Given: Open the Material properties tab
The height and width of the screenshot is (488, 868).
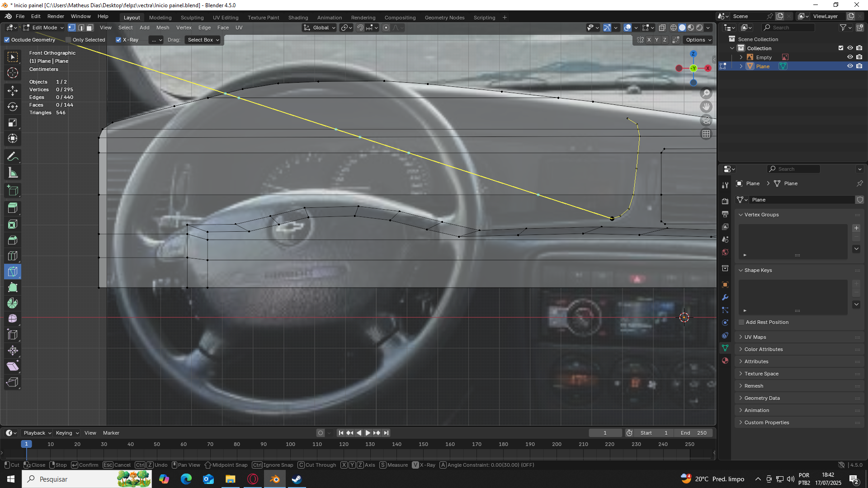Looking at the screenshot, I should point(725,361).
